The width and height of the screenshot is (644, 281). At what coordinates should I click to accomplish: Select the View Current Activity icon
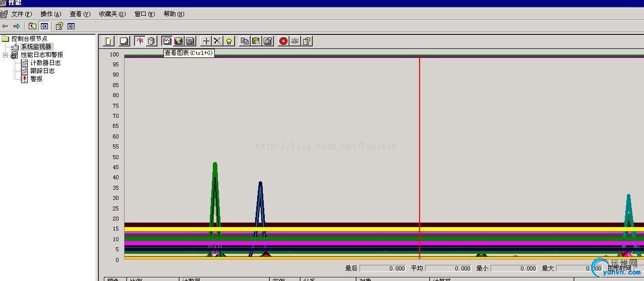coord(140,41)
